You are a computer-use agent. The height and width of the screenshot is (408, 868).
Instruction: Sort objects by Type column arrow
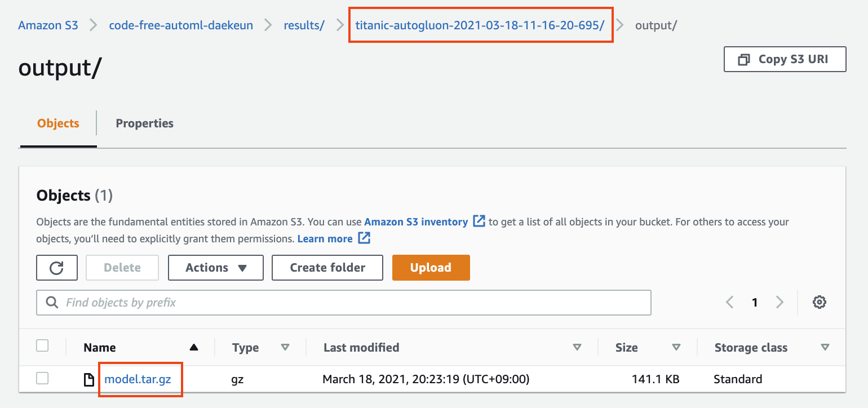(285, 347)
